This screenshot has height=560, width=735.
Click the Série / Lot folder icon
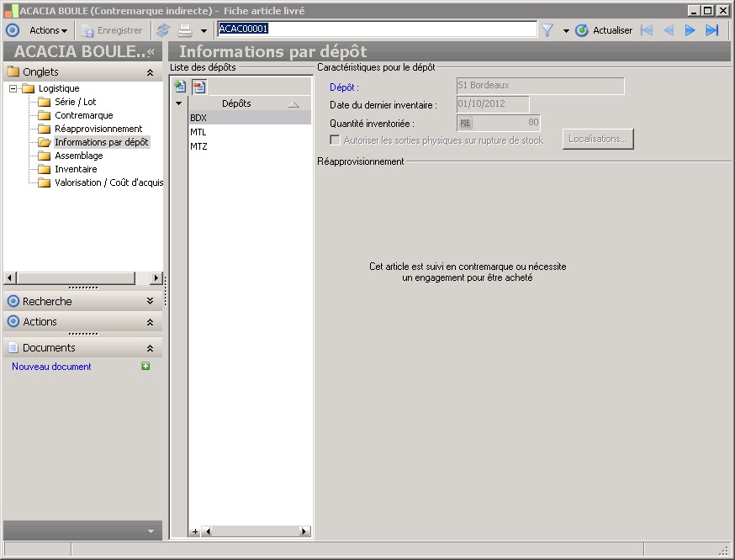(x=44, y=102)
